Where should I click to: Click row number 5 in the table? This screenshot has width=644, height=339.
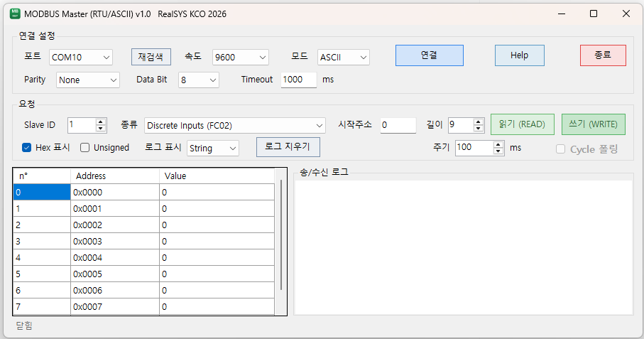coord(42,274)
